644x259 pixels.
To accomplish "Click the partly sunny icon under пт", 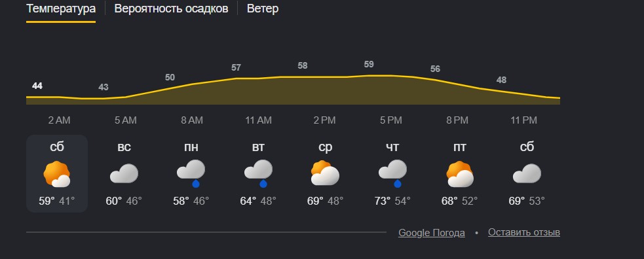I will [460, 174].
